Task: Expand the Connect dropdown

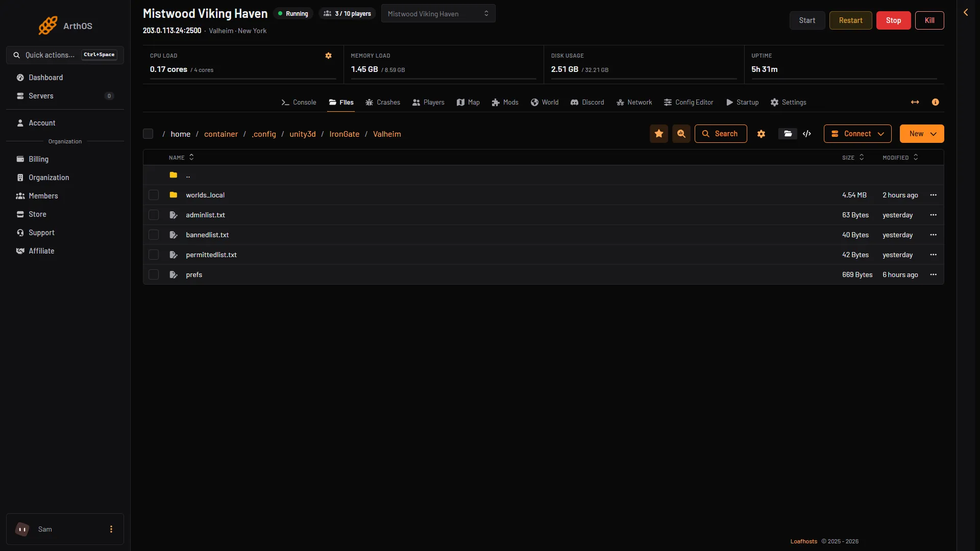Action: (857, 134)
